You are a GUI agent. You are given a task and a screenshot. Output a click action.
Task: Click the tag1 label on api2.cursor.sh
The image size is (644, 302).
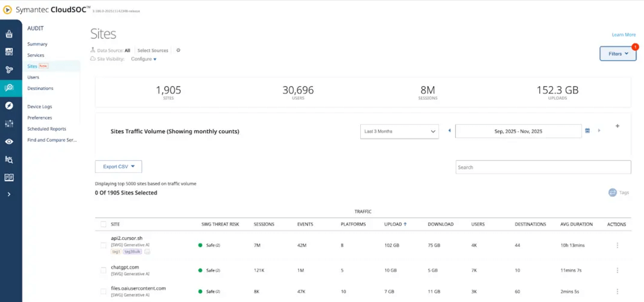coord(116,252)
